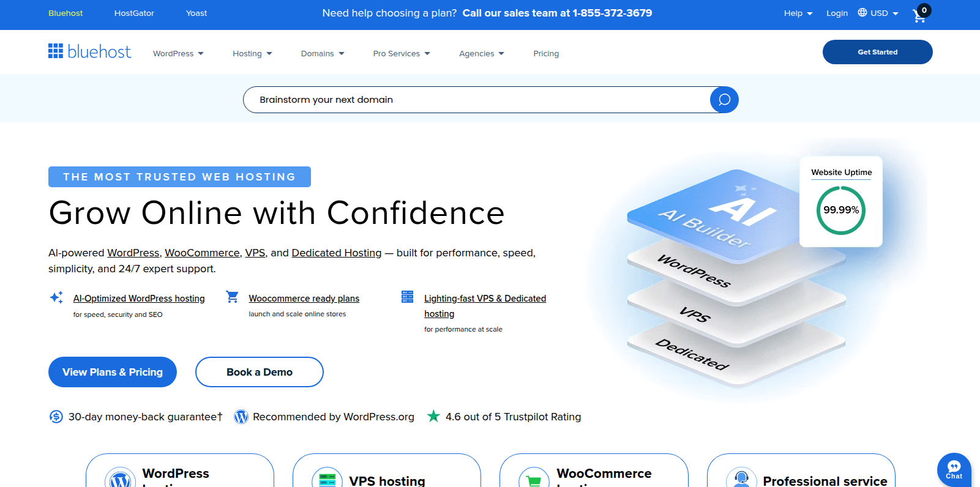Click the WooCommerce shopping cart icon

tap(232, 297)
